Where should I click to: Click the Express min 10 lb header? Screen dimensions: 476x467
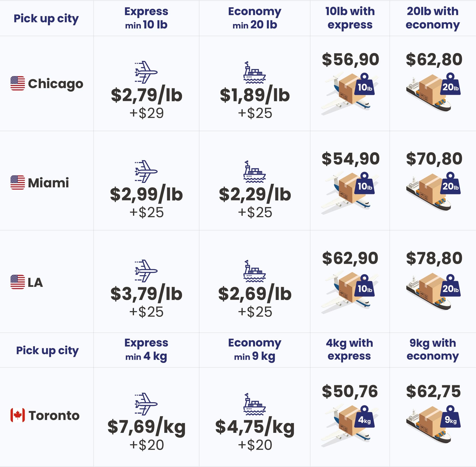146,18
